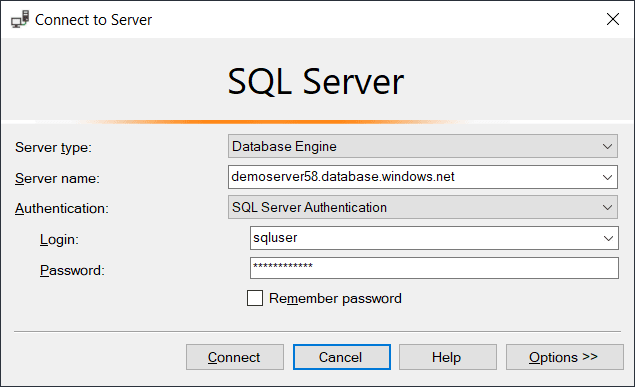Open Help for this dialog
The width and height of the screenshot is (635, 387).
pos(448,357)
